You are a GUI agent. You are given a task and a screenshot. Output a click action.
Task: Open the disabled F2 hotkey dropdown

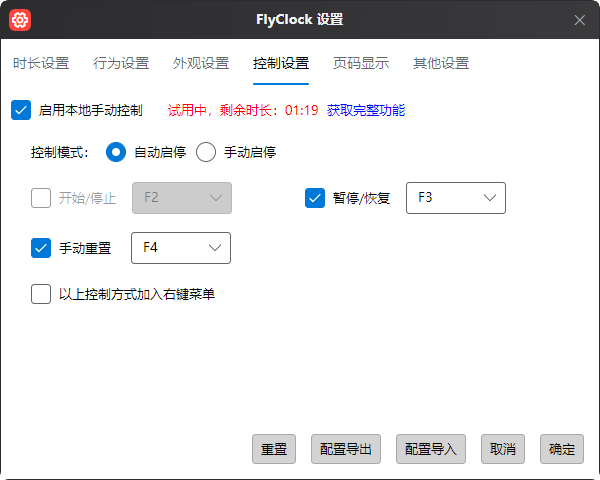(182, 198)
